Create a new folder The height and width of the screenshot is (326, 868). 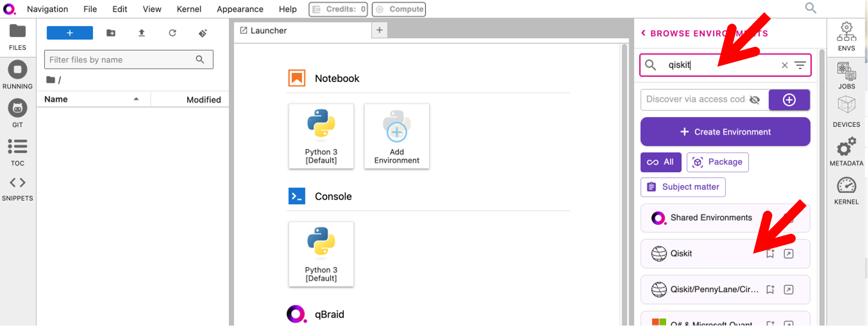[111, 33]
